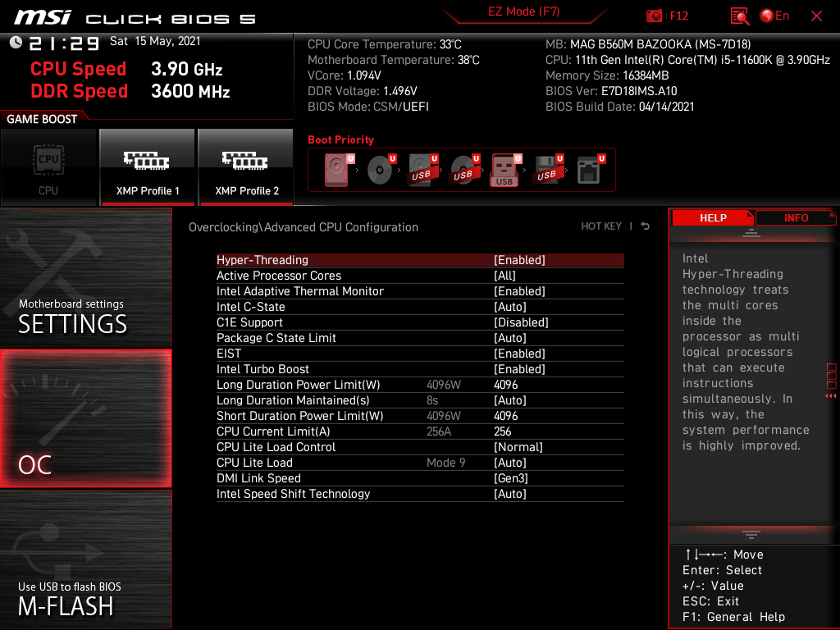
Task: Change EIST [Enabled] setting
Action: (x=420, y=353)
